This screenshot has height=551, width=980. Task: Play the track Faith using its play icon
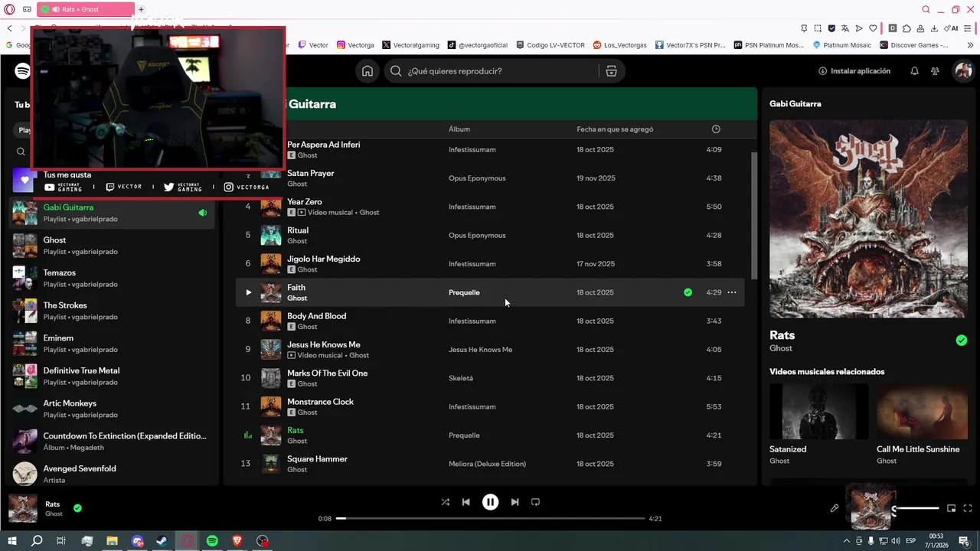pos(248,292)
